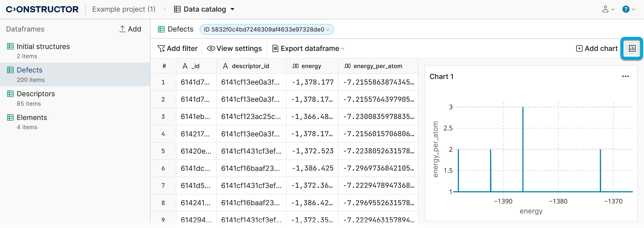The width and height of the screenshot is (644, 228).
Task: Add a new dataframe via upload
Action: pyautogui.click(x=130, y=29)
